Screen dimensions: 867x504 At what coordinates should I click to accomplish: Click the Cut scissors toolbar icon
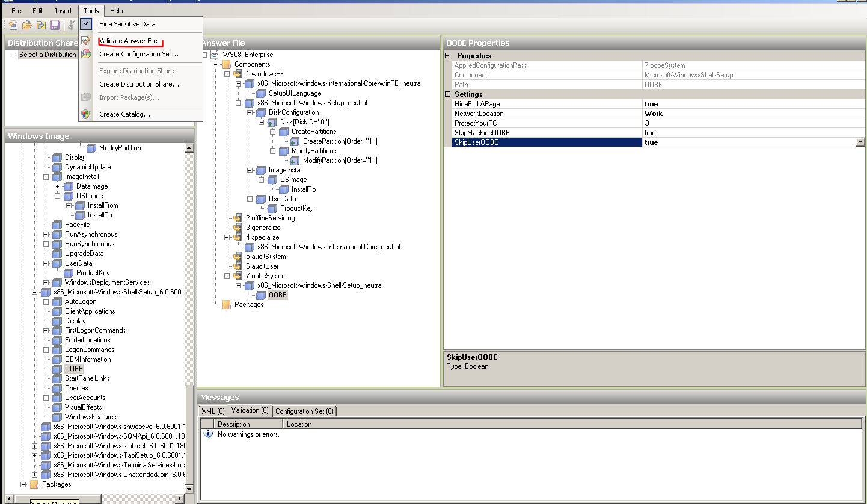tap(72, 25)
